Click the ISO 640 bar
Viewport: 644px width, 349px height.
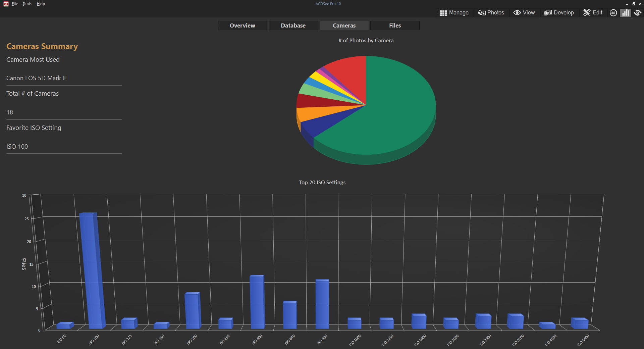click(290, 314)
